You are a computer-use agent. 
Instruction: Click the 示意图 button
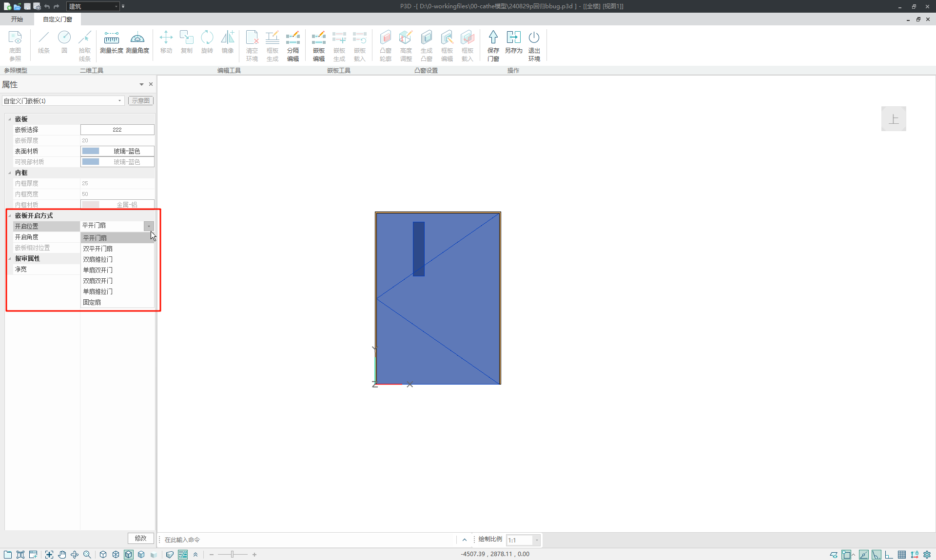point(140,101)
